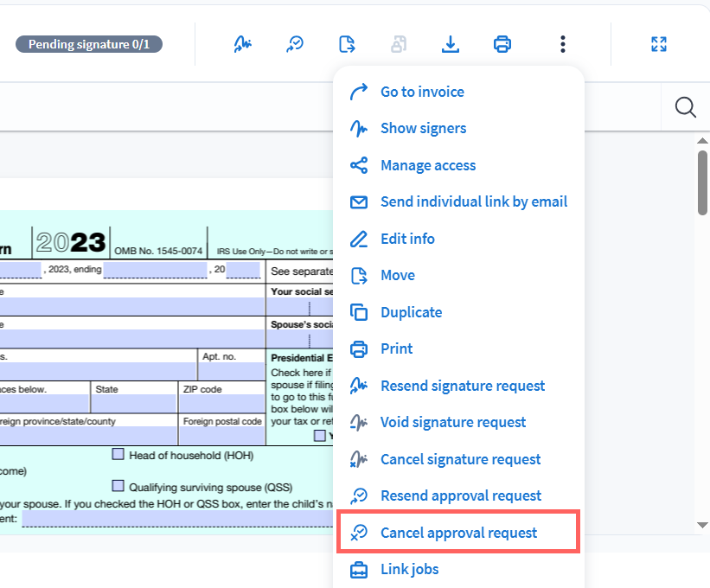Click the grayed-out copy icon in toolbar

(x=398, y=44)
